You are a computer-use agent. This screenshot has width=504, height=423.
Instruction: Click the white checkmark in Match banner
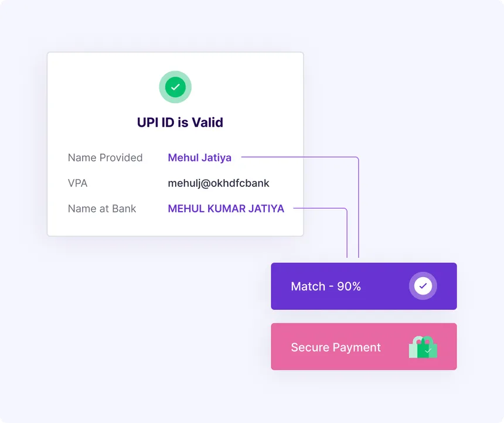(423, 286)
